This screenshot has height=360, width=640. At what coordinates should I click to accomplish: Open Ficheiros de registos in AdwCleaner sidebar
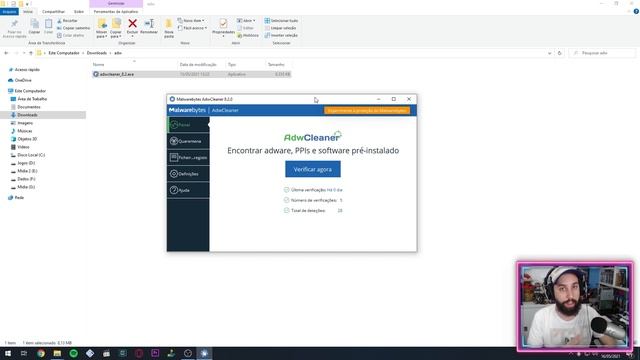(x=188, y=157)
